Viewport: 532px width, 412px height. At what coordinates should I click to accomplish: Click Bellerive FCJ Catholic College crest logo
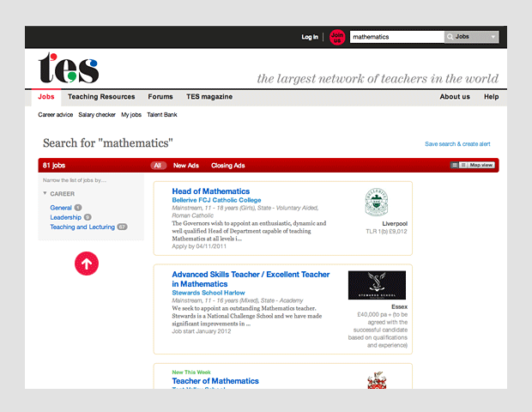(376, 203)
